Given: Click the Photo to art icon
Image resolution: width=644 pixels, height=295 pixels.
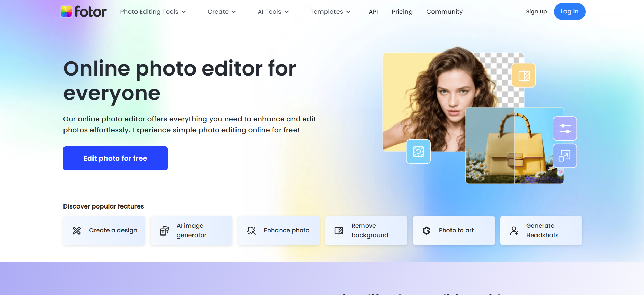Looking at the screenshot, I should coord(427,231).
